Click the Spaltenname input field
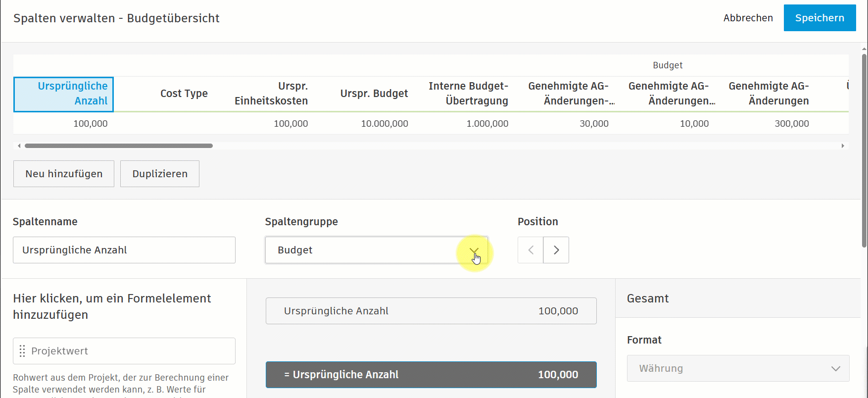This screenshot has width=868, height=398. [x=124, y=250]
